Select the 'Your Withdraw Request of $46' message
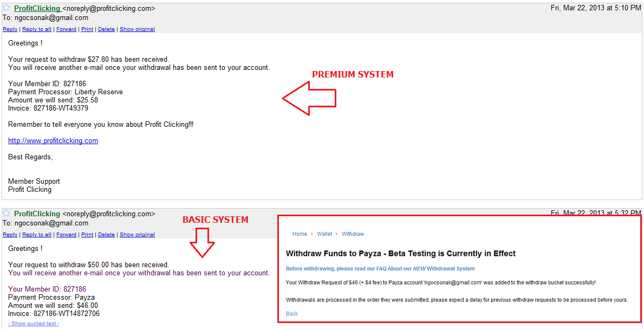Screen dimensions: 644x329 441,282
